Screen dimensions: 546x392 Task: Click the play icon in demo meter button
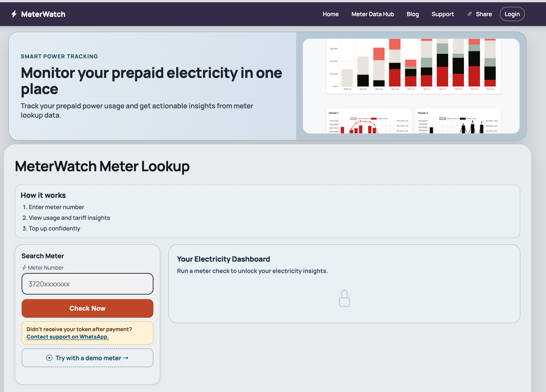coord(49,358)
